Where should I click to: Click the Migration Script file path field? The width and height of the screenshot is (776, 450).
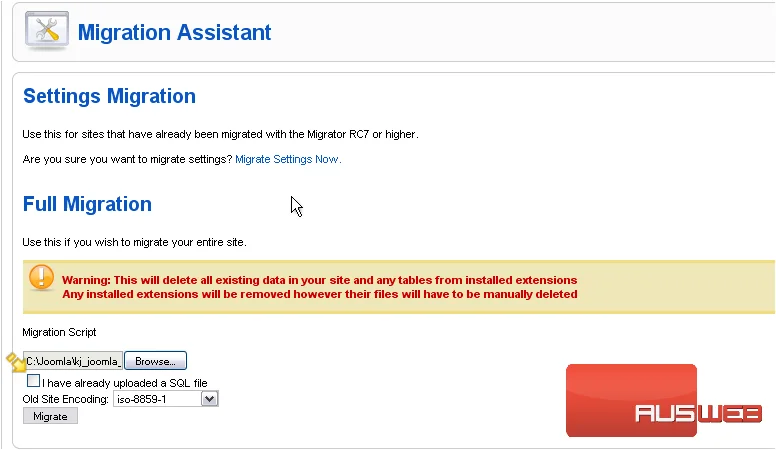(73, 361)
